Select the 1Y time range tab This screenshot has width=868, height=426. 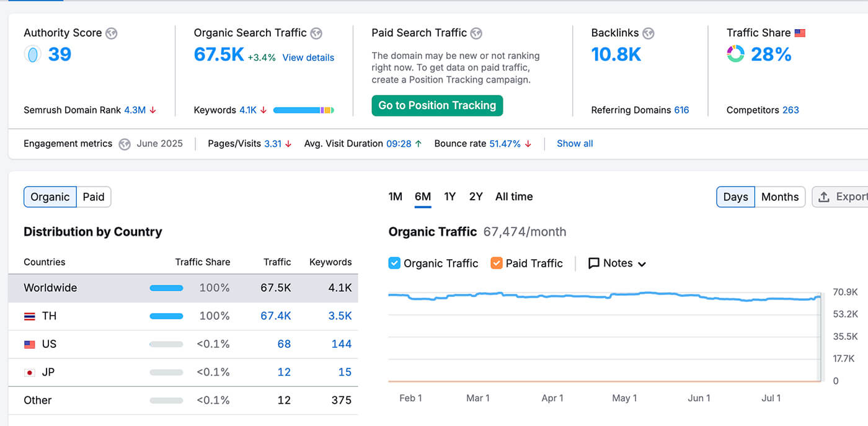click(450, 197)
